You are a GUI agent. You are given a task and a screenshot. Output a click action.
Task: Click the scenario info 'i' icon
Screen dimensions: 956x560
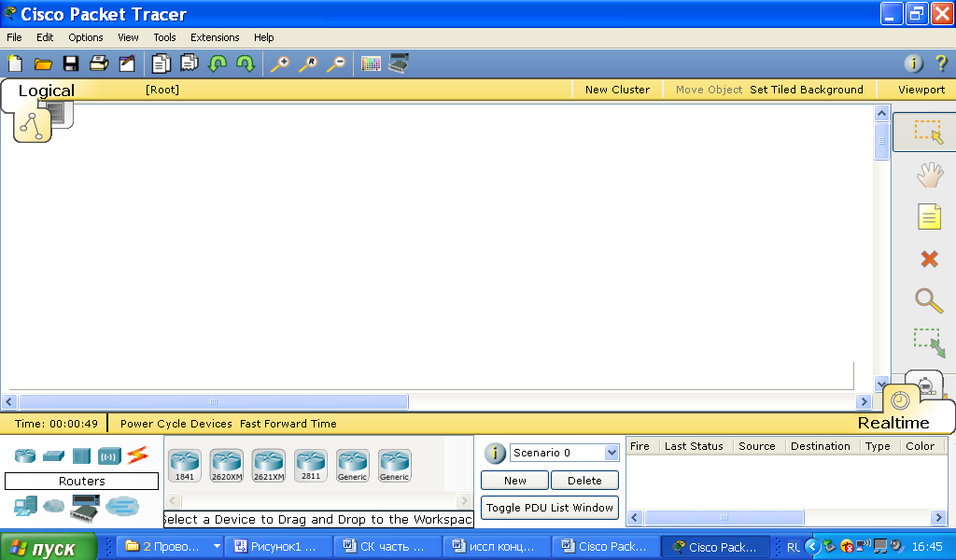pos(495,453)
